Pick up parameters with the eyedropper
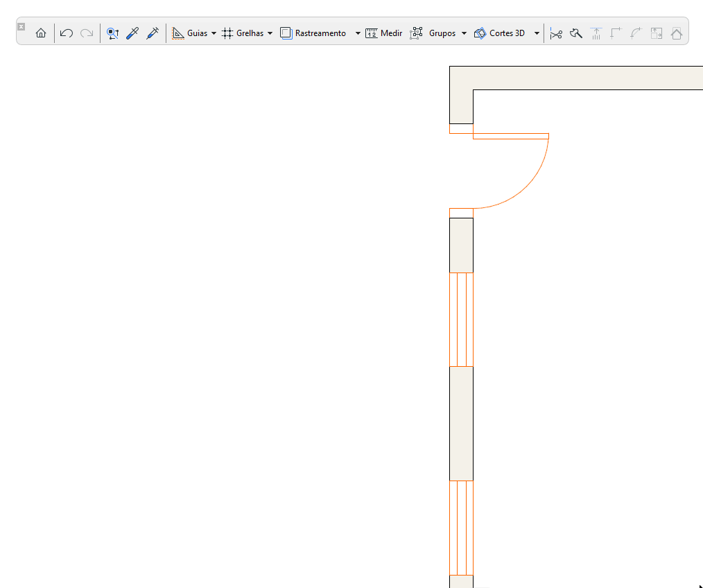 132,33
